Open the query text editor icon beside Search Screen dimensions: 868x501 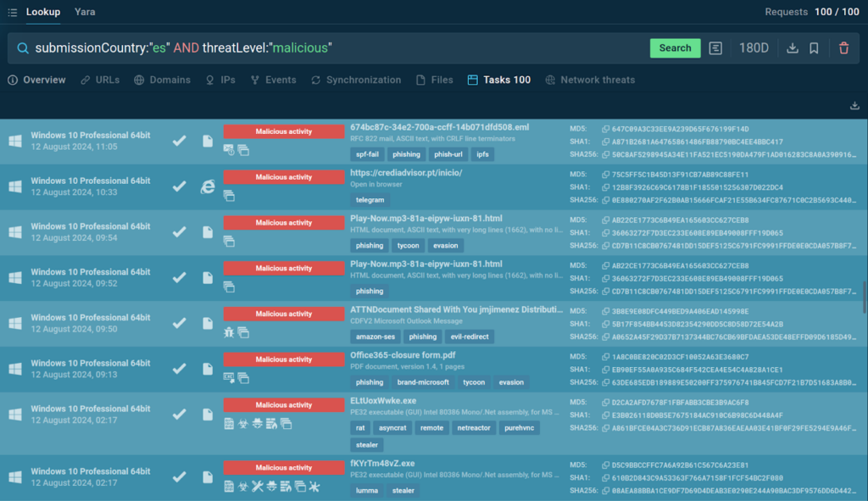click(x=716, y=48)
